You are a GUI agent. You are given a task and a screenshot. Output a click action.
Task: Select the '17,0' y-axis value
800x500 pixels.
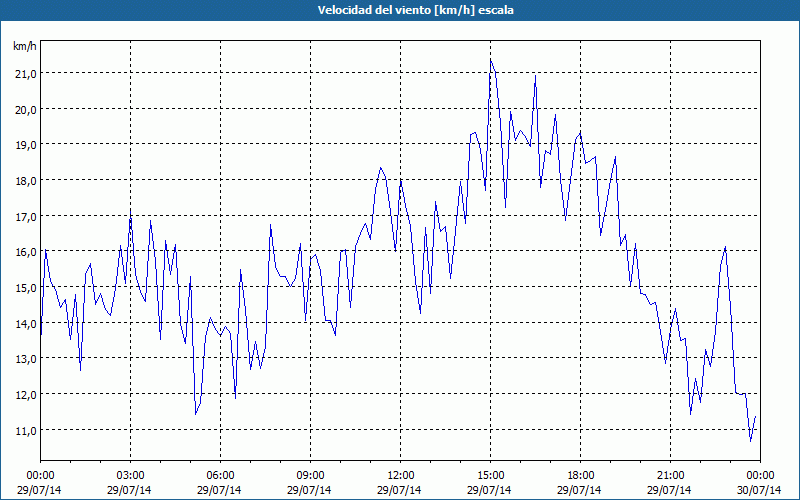click(26, 216)
